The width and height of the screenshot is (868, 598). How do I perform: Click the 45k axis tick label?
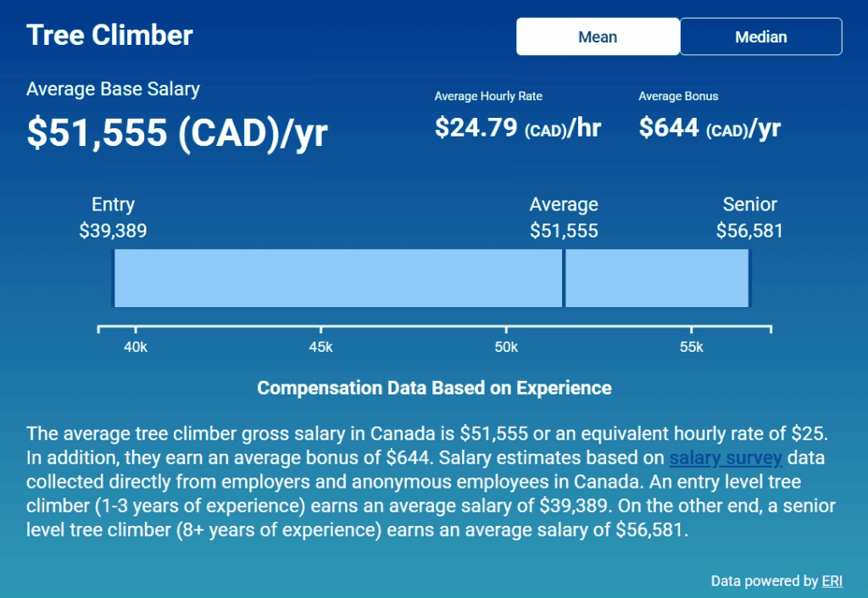(321, 347)
